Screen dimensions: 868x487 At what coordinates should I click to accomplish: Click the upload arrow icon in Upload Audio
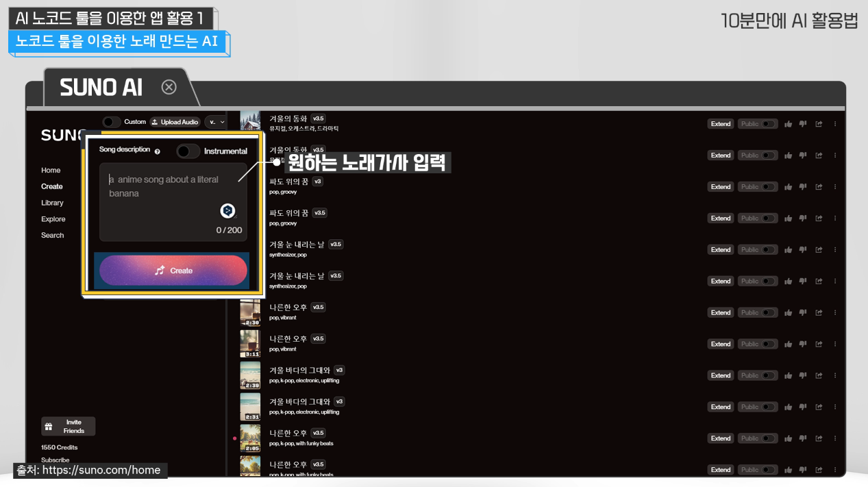[x=155, y=122]
